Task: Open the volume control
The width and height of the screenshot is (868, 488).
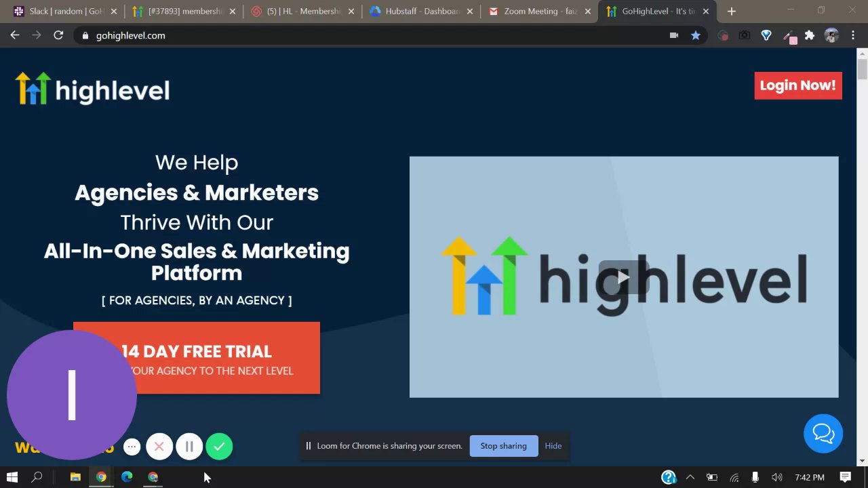Action: pos(776,477)
